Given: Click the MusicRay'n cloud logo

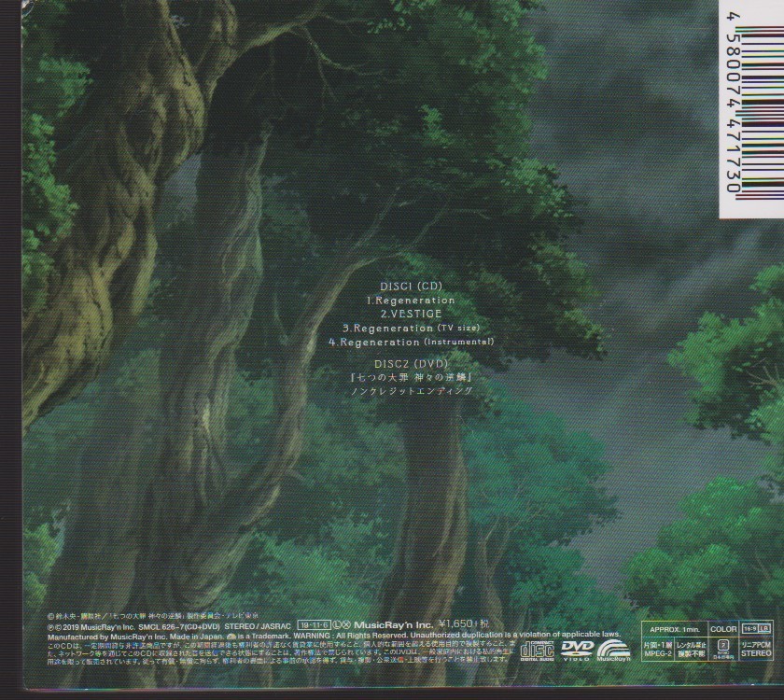Looking at the screenshot, I should pos(613,651).
